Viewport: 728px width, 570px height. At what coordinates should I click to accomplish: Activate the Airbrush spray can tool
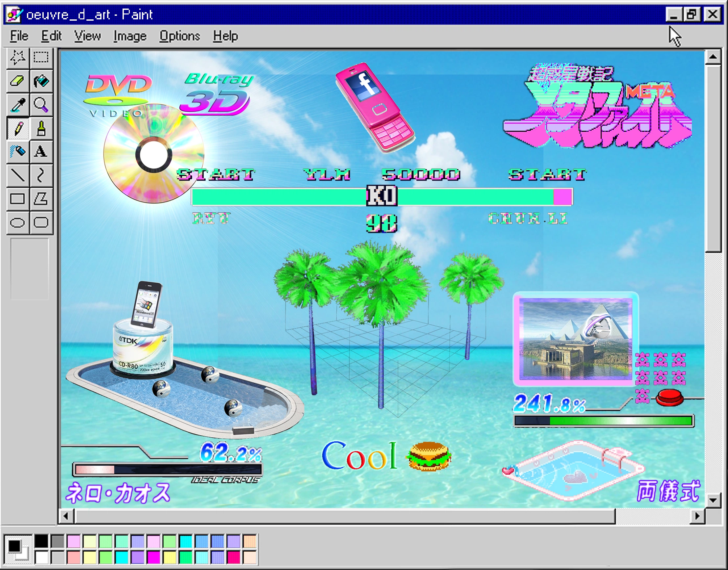[18, 151]
